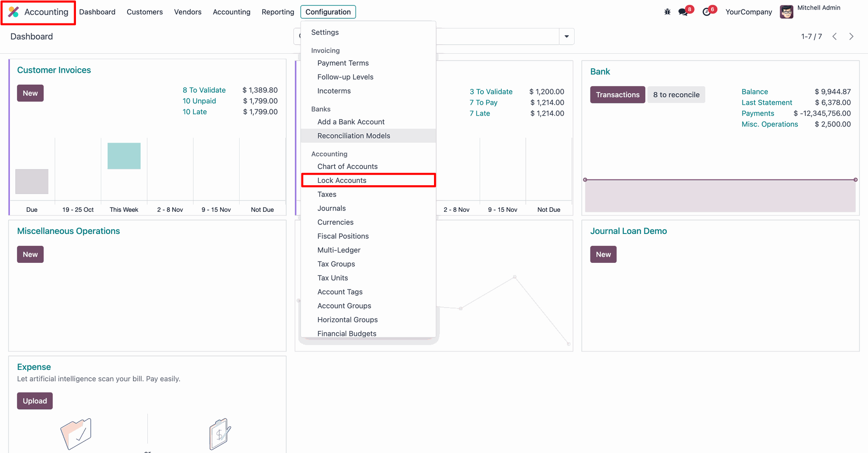Select Lock Accounts from the menu

tap(342, 181)
